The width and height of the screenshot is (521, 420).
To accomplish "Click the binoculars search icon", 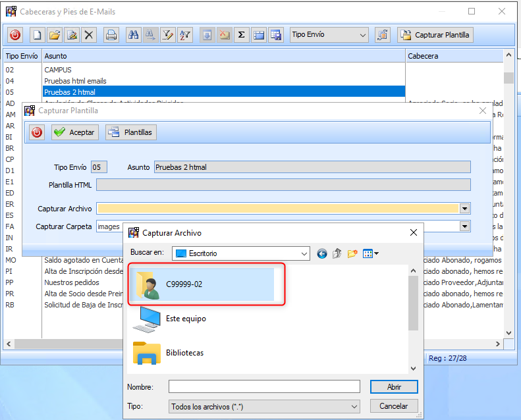I will click(x=132, y=35).
